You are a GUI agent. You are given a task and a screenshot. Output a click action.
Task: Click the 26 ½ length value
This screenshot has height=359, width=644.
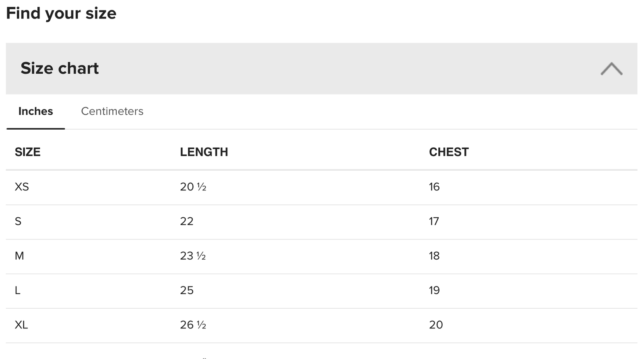pyautogui.click(x=193, y=325)
